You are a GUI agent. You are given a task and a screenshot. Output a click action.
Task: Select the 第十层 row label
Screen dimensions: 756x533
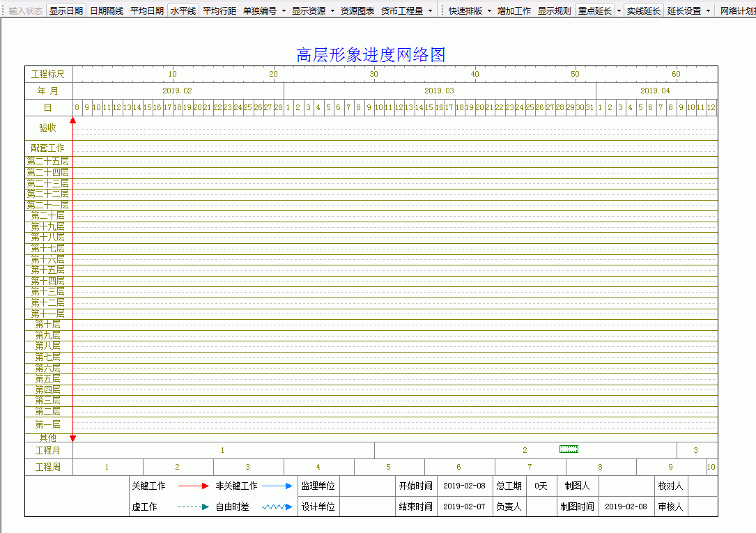pos(48,325)
